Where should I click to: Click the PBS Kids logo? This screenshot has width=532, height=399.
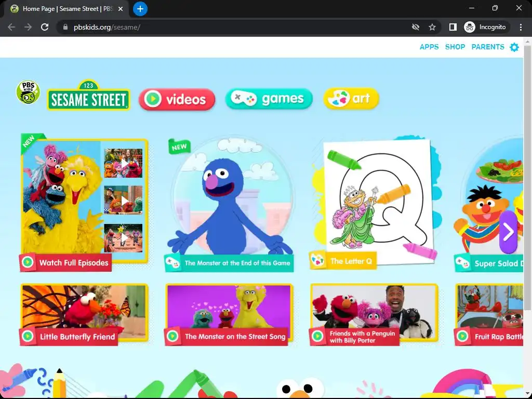tap(28, 92)
